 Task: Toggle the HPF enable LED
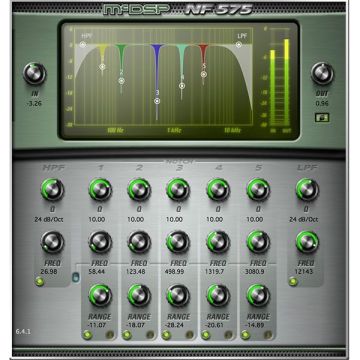(x=39, y=282)
